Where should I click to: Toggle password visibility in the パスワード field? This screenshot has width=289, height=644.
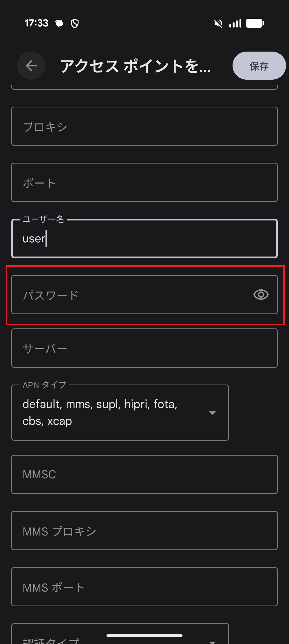[261, 295]
